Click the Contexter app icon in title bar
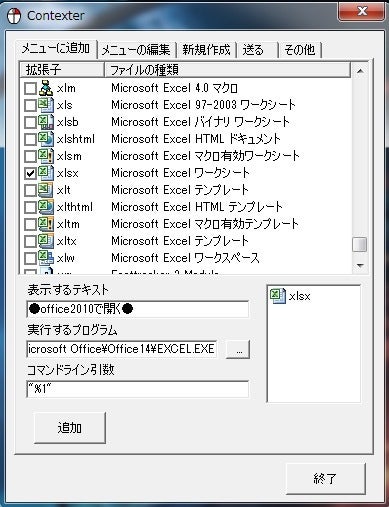Viewport: 389px width, 507px height. click(14, 16)
